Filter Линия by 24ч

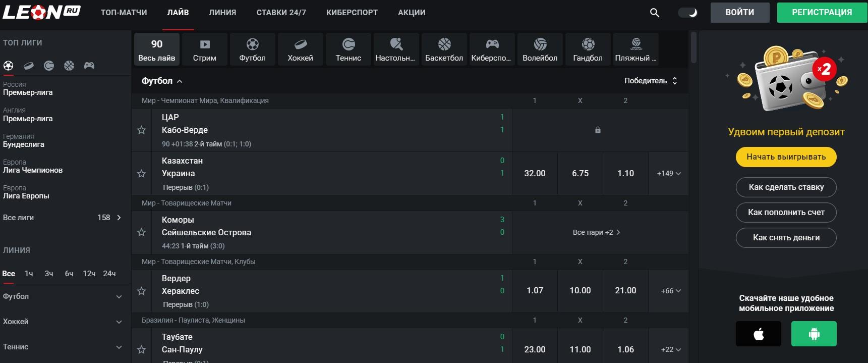(109, 274)
